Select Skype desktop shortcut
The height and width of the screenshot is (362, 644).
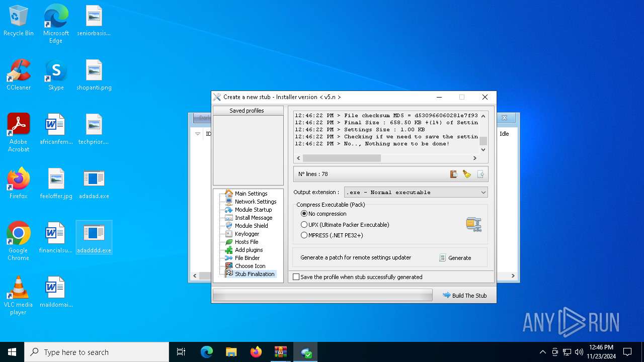click(56, 75)
